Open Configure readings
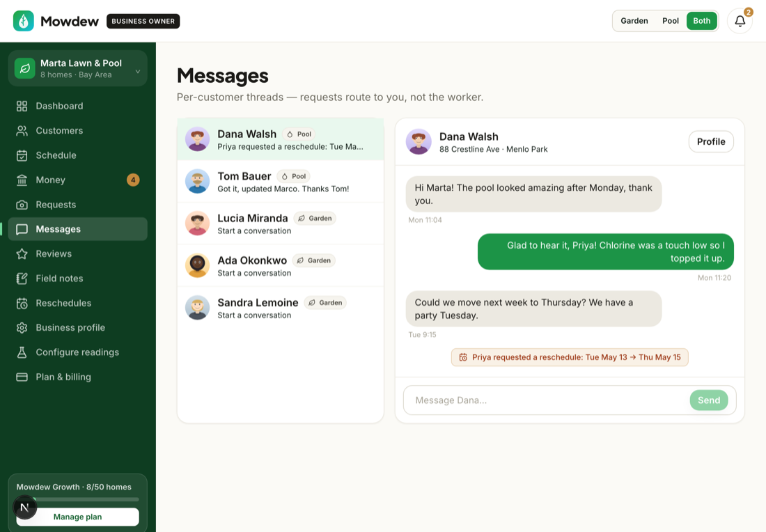Screen dimensions: 766x532 pyautogui.click(x=78, y=352)
